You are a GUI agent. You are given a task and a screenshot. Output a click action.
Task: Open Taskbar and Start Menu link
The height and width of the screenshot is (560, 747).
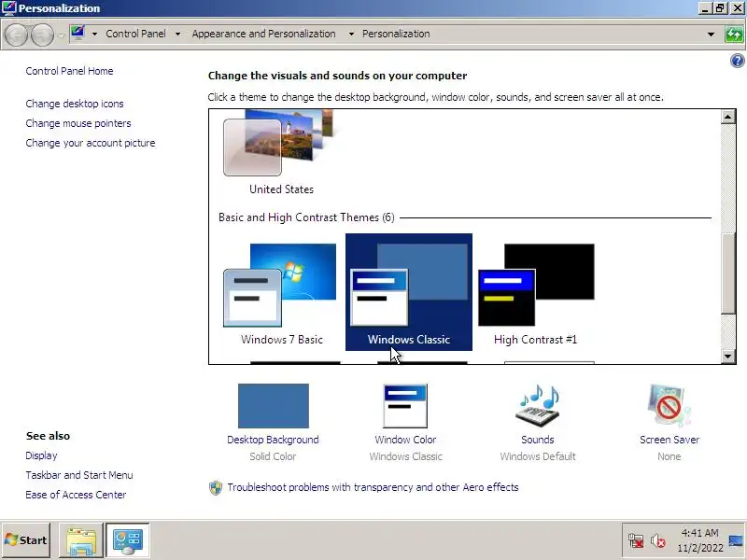79,475
